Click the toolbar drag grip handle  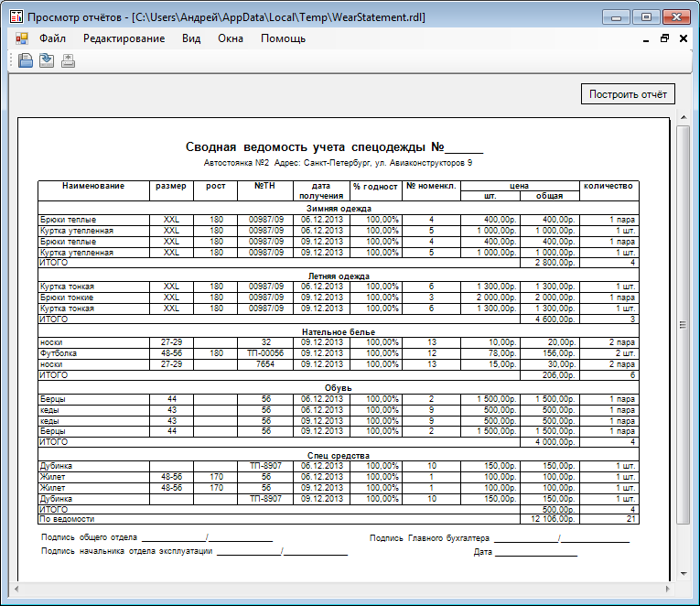coord(11,60)
